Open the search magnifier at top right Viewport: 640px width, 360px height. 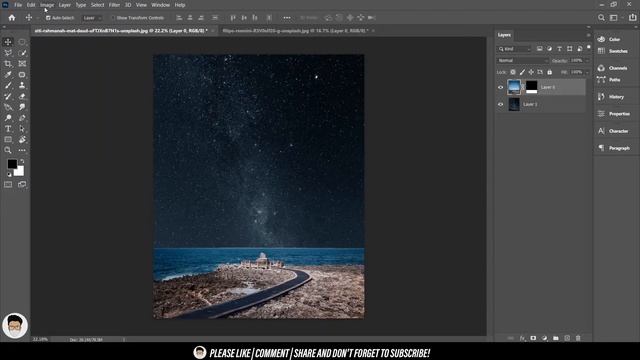[601, 18]
